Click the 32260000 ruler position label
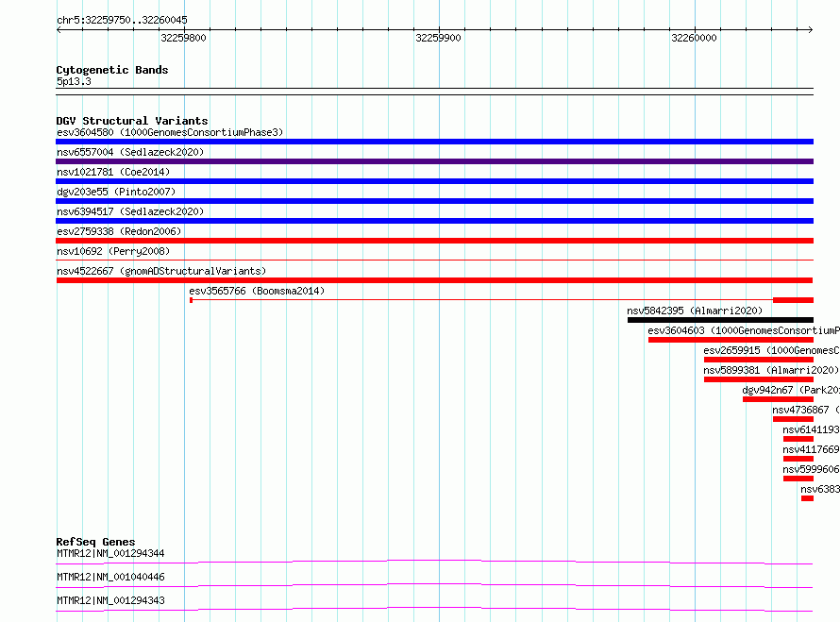840x622 pixels. [x=694, y=38]
